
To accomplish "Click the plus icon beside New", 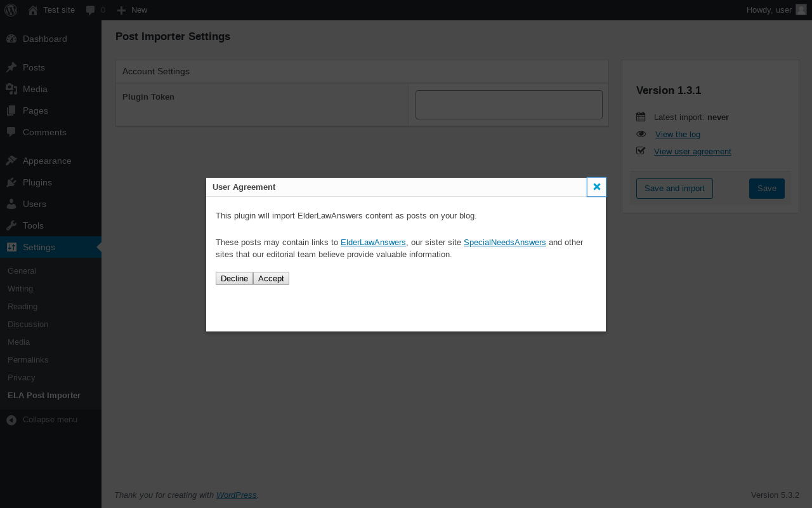I will [121, 10].
